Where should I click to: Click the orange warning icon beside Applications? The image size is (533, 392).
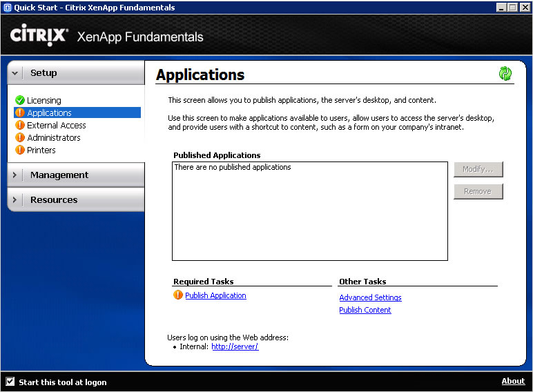tap(20, 112)
